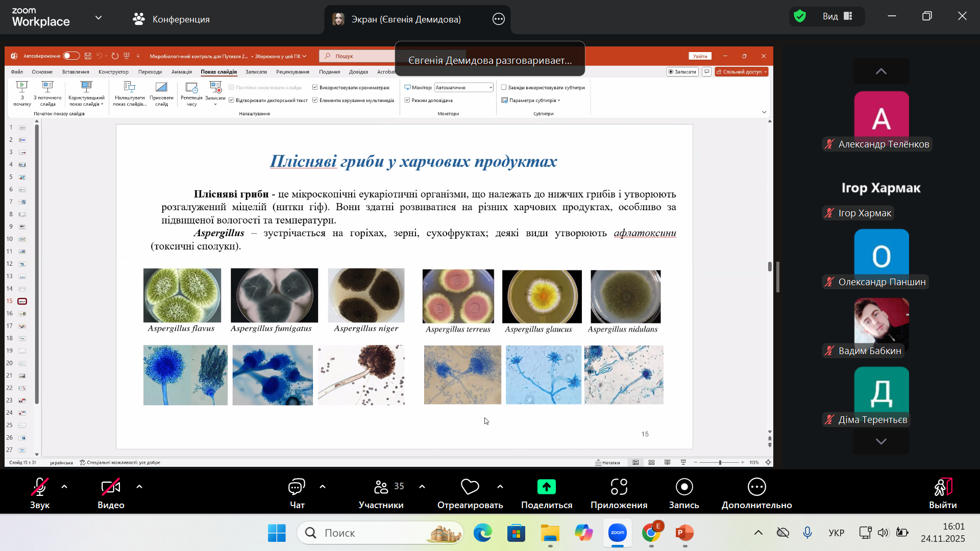Open the Вид view layout button

(x=837, y=16)
